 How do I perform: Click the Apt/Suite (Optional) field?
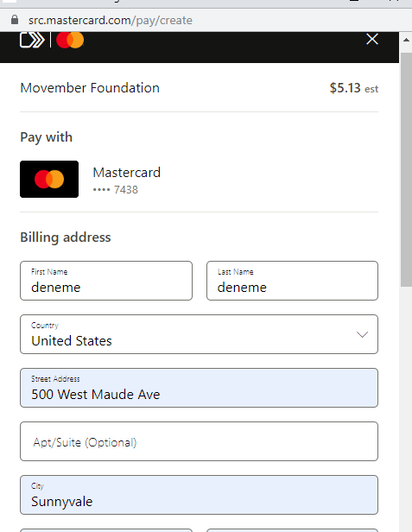(x=199, y=441)
